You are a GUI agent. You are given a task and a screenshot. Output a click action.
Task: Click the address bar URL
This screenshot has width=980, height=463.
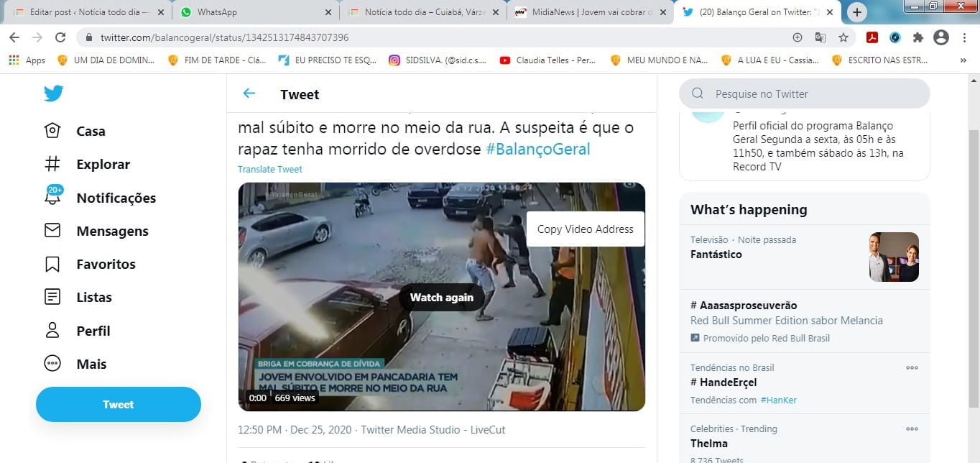[224, 37]
